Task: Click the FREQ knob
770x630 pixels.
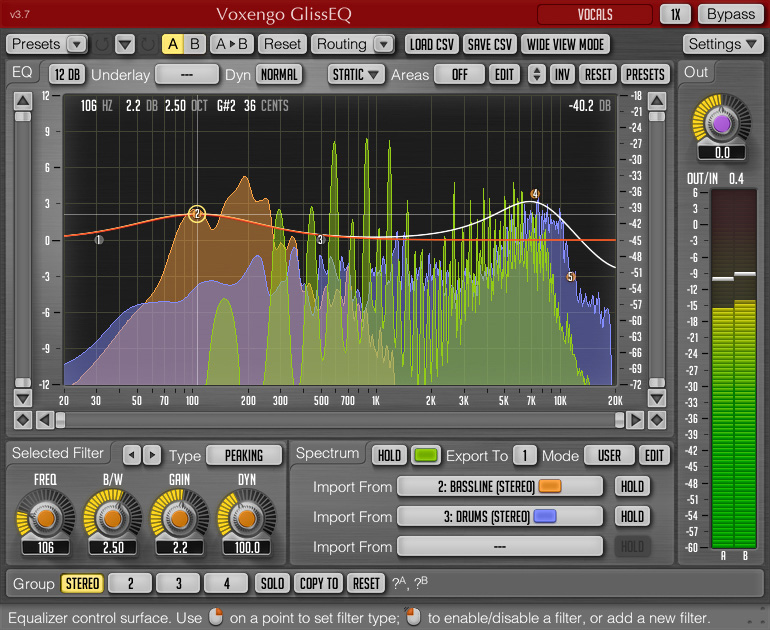Action: [x=44, y=518]
